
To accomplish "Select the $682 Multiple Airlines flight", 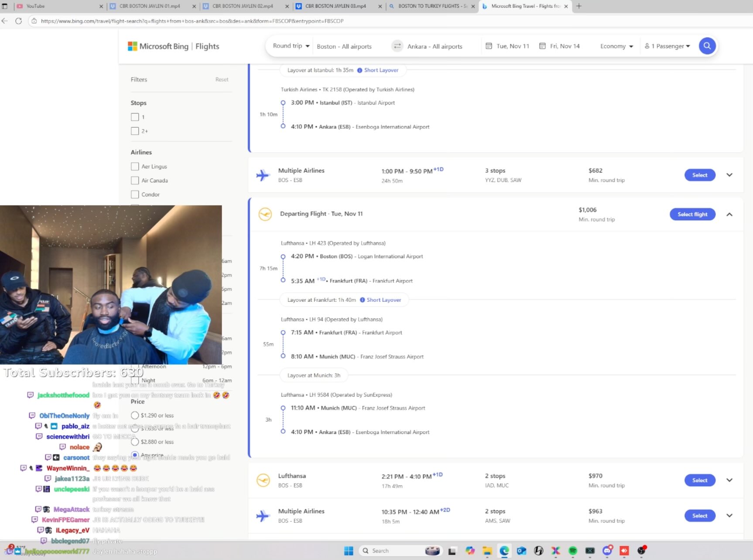I will [x=700, y=175].
